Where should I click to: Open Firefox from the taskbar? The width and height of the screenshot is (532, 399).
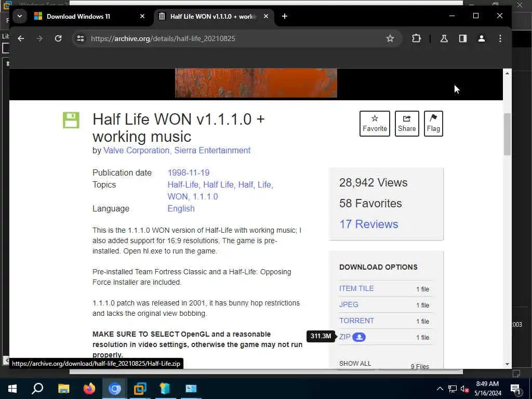click(x=89, y=389)
